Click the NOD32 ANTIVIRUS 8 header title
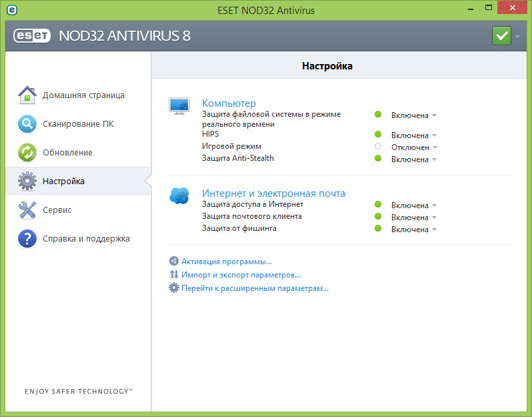Viewport: 532px width, 417px height. [125, 35]
